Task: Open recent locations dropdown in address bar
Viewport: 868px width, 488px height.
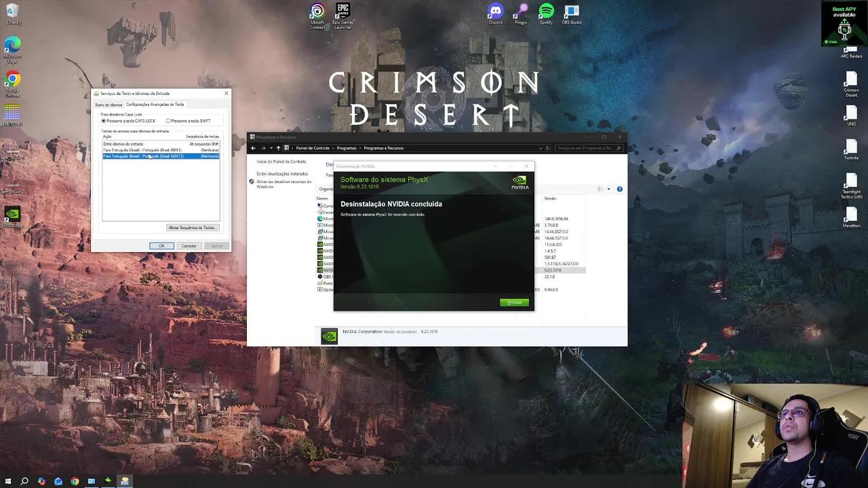Action: [x=271, y=148]
